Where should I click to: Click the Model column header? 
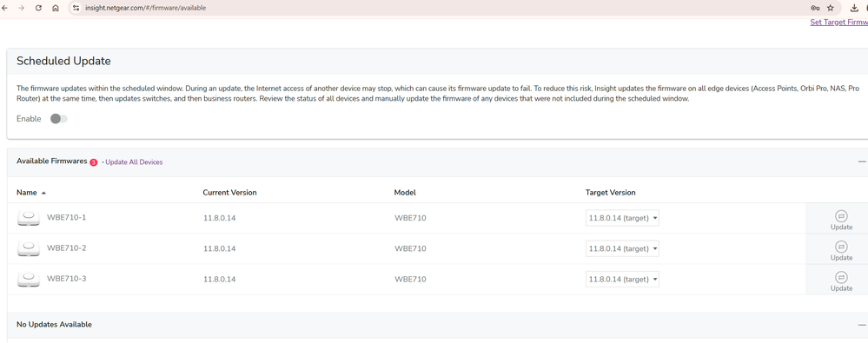(405, 193)
